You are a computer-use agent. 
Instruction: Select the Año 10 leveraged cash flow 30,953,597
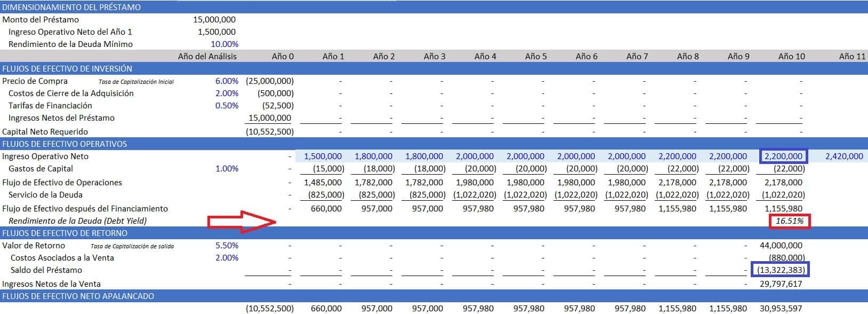(x=781, y=309)
